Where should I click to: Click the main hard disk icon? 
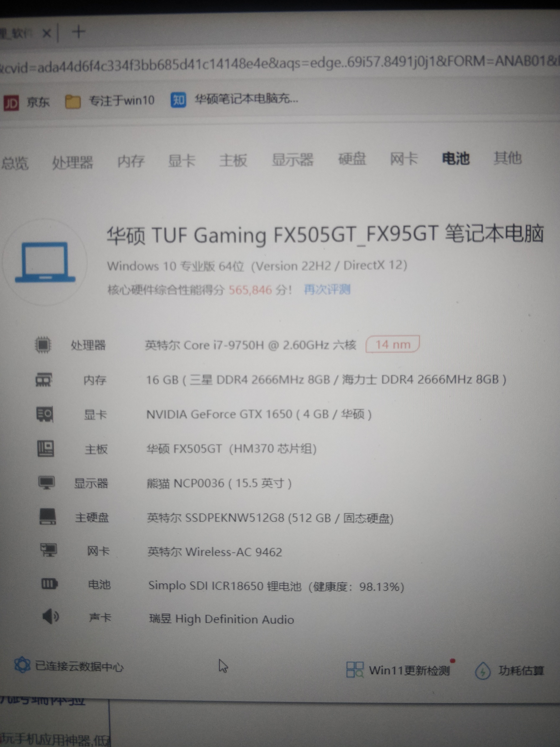click(48, 517)
